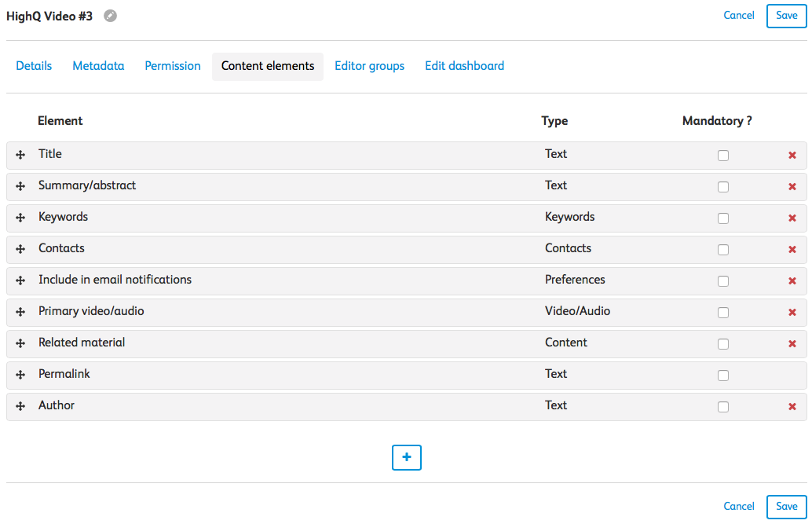
Task: Add a new content element with plus
Action: click(x=407, y=457)
